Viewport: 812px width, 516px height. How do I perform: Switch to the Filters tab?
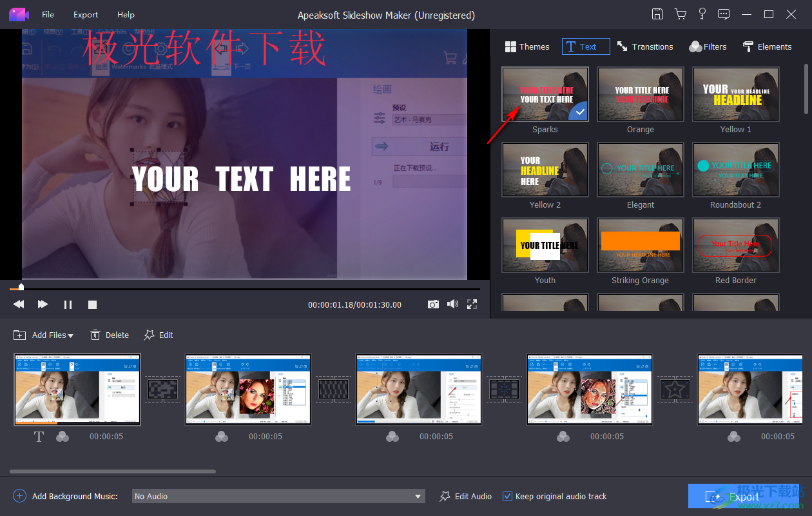point(708,46)
